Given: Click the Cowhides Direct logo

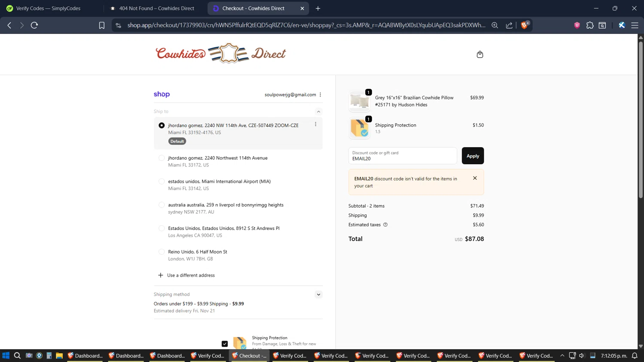Looking at the screenshot, I should [221, 54].
